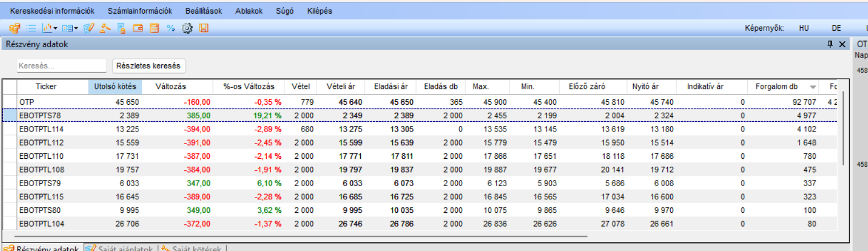868x251 pixels.
Task: Open Kereskedési információk menu
Action: click(x=52, y=11)
